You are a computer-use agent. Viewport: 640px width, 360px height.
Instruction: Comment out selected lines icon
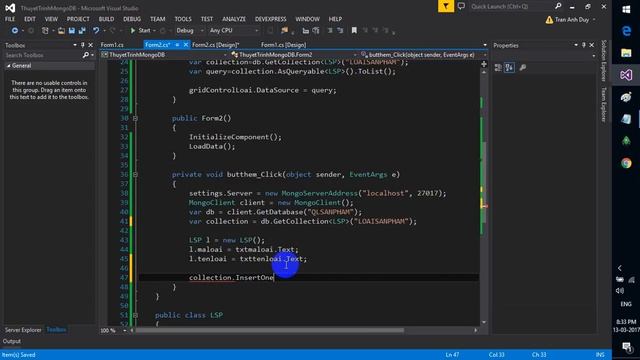(330, 31)
